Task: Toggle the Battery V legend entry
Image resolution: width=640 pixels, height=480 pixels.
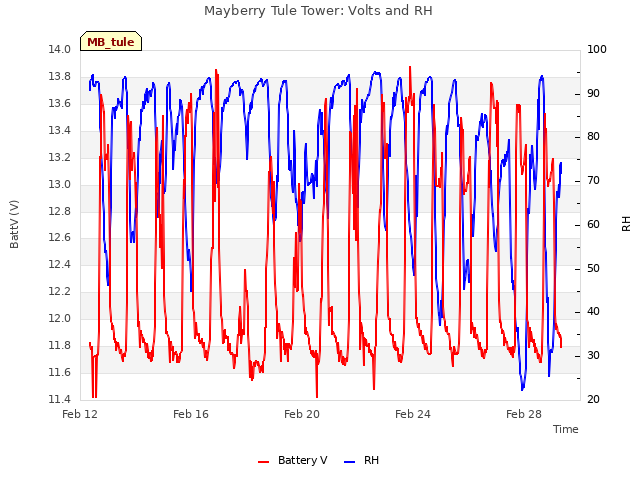Action: click(292, 460)
